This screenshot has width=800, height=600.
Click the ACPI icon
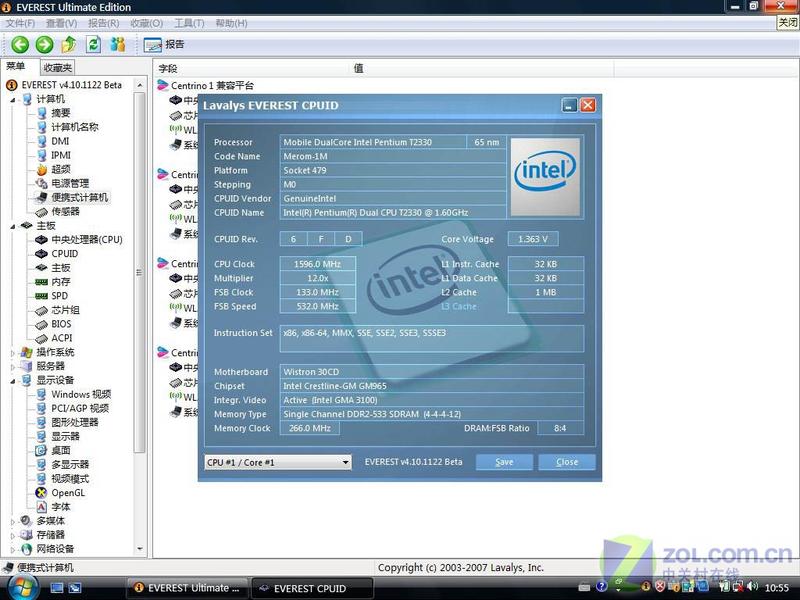42,338
